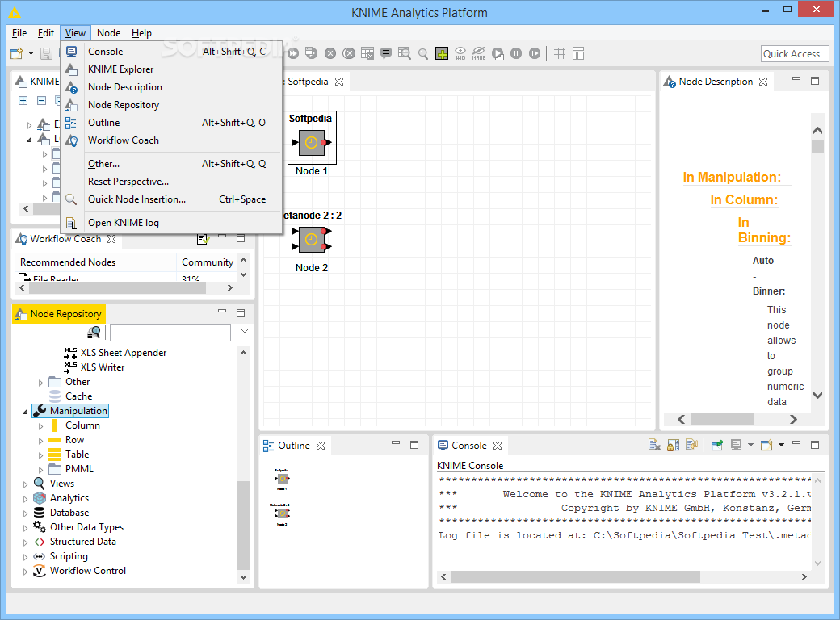Choose KNIME Explorer from View menu
The height and width of the screenshot is (620, 840).
[171, 69]
